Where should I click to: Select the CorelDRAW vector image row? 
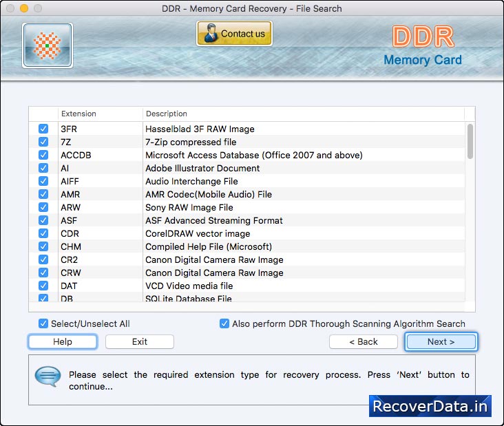[x=247, y=233]
